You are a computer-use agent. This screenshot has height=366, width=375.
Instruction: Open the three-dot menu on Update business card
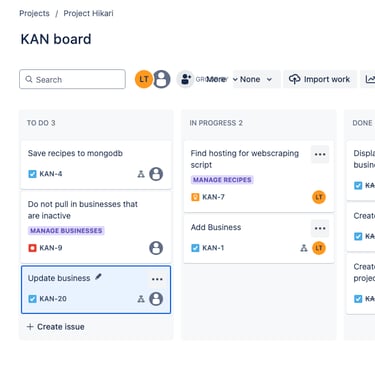157,279
